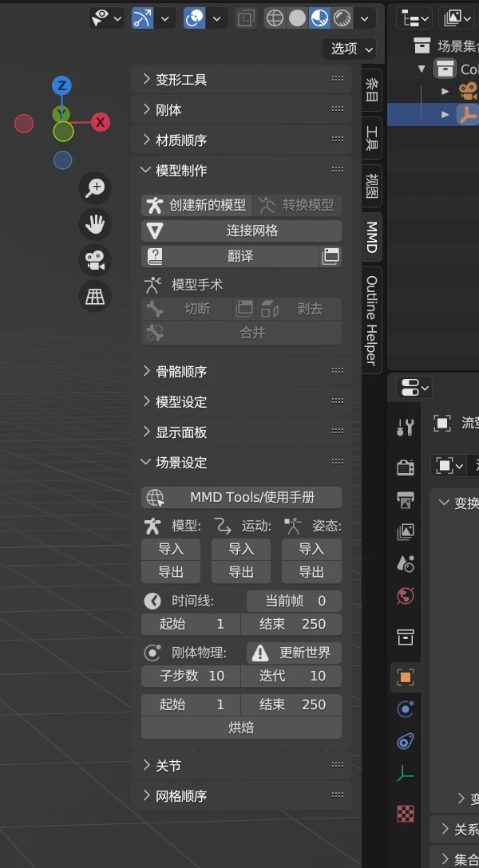Click the red X axis gizmo
Screen dimensions: 479x868
[100, 122]
